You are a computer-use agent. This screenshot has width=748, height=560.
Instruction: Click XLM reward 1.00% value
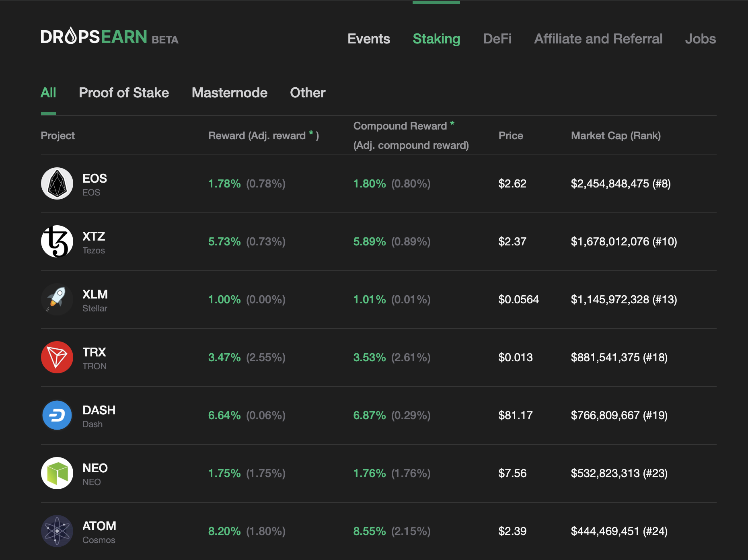coord(224,299)
